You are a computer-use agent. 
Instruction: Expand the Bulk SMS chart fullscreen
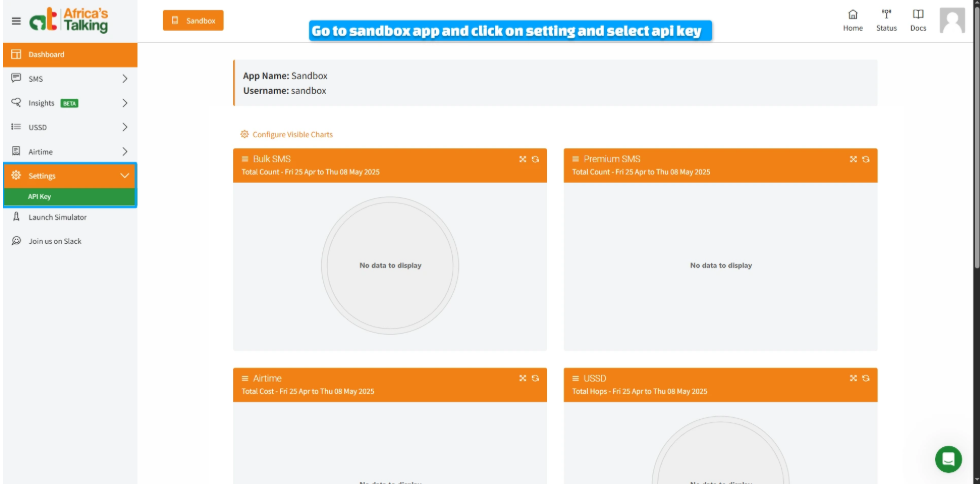[x=522, y=159]
